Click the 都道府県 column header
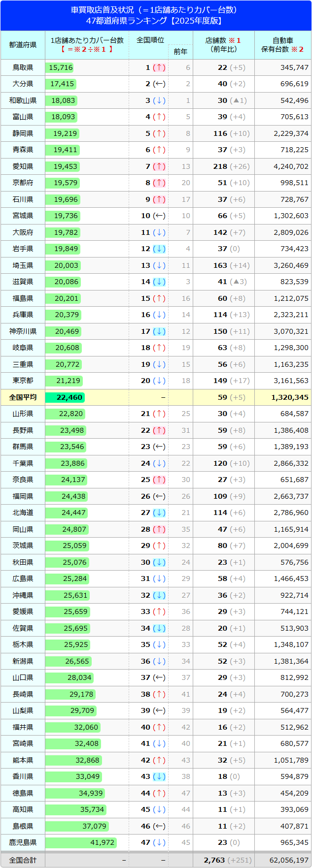Image resolution: width=312 pixels, height=868 pixels. 23,45
